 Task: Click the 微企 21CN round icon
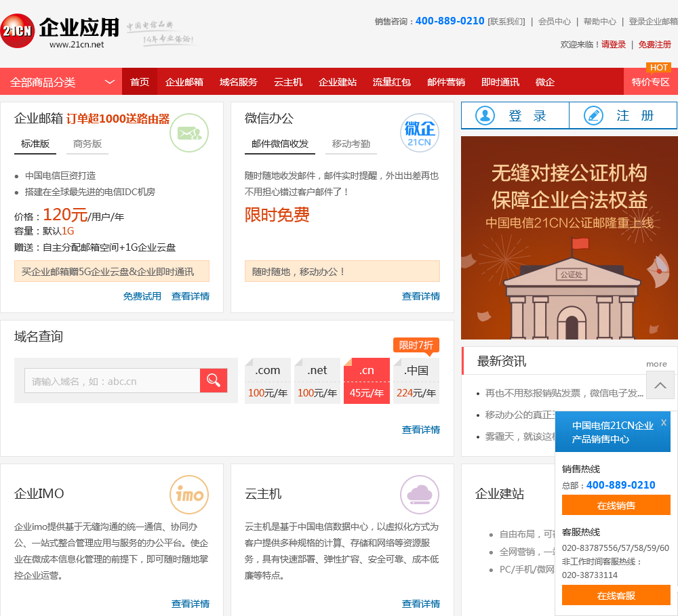coord(419,133)
